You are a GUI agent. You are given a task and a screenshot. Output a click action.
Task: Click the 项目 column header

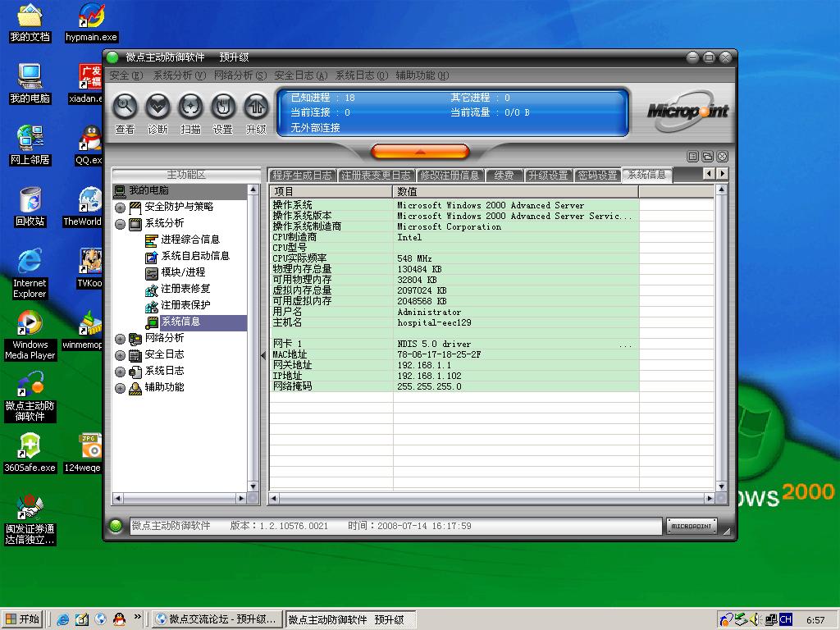[x=331, y=191]
